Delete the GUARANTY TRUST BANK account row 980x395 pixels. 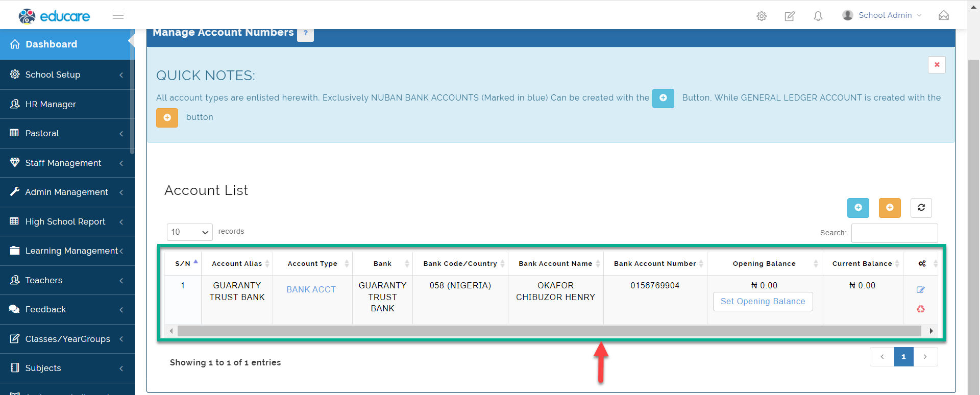(x=921, y=309)
